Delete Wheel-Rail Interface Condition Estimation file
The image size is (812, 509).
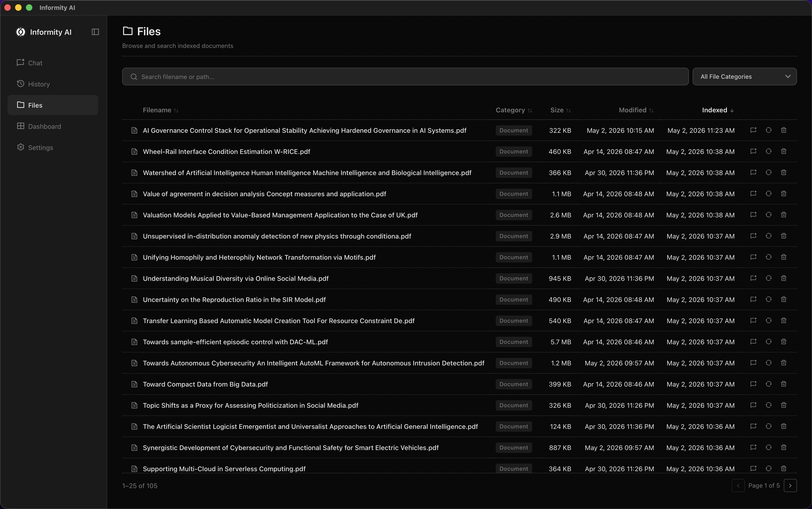784,152
